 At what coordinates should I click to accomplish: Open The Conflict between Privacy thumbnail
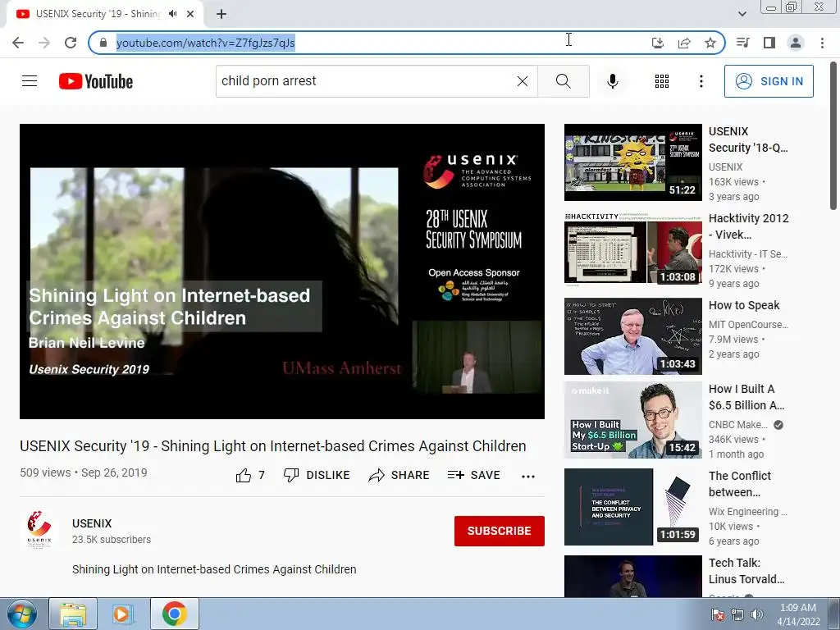tap(632, 507)
